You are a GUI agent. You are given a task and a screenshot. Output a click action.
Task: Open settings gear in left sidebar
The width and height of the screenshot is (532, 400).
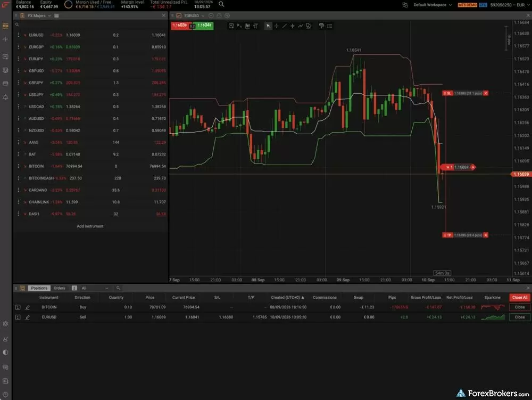5,324
